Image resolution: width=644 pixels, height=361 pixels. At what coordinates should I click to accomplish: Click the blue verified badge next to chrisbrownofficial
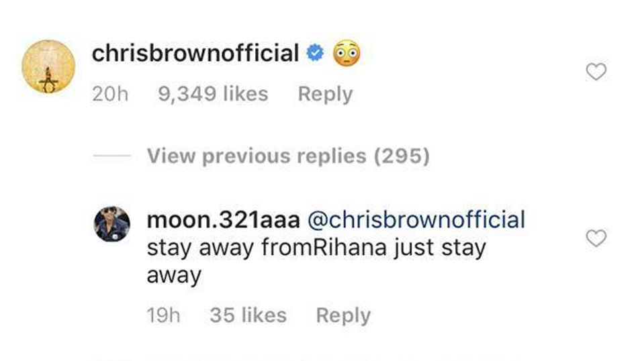coord(315,53)
